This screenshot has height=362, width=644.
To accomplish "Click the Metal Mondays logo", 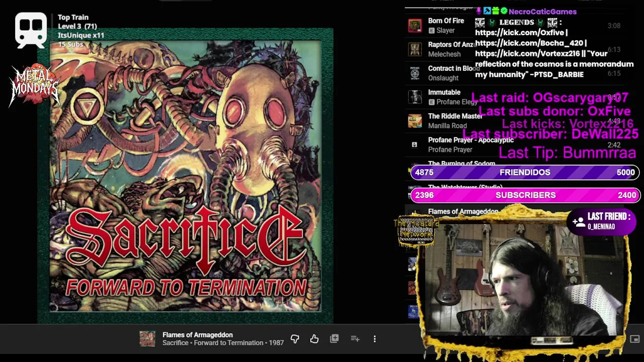I will pos(35,85).
